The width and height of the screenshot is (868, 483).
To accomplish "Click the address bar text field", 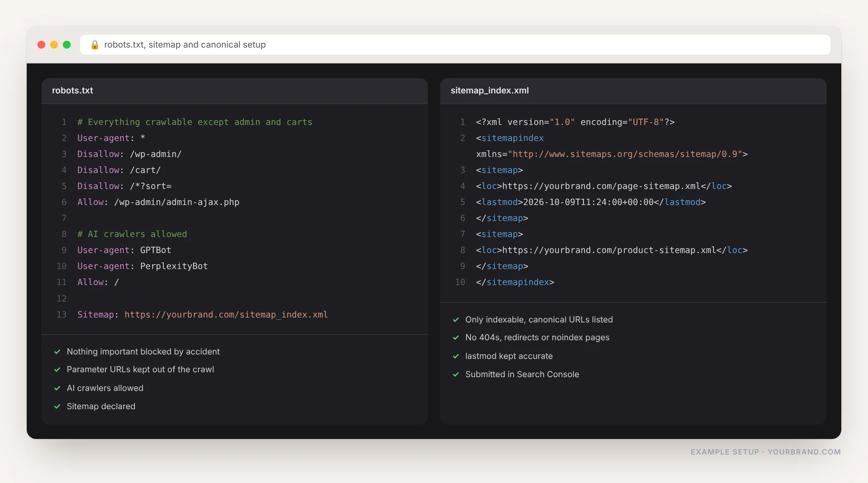I will coord(455,45).
